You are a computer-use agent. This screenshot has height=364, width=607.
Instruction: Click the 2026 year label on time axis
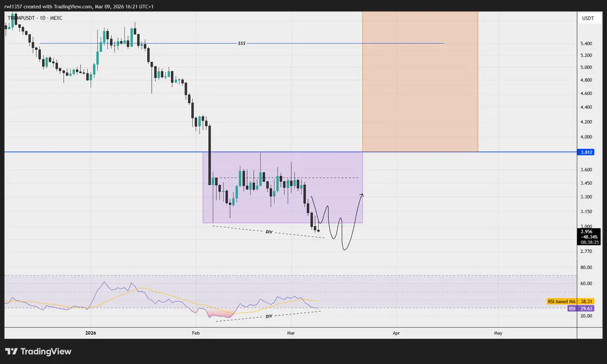[91, 333]
